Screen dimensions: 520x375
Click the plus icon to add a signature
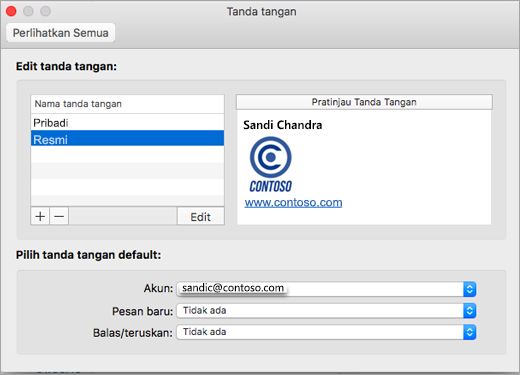[40, 216]
